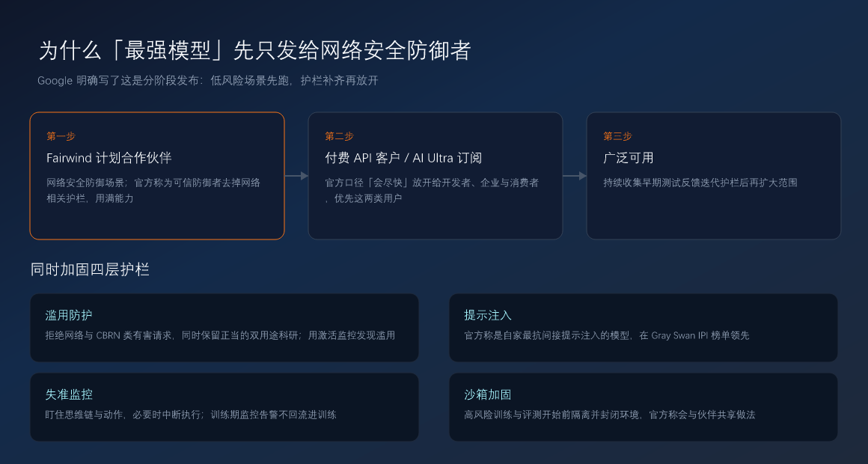Click the text 持续收集早期测试反馈迭代护栏后再扩大范围

[x=700, y=183]
